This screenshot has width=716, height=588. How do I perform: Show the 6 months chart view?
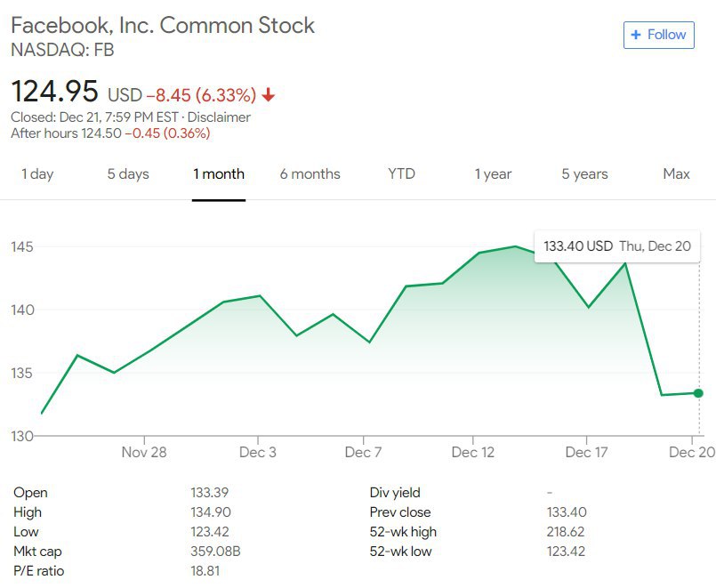pos(310,174)
